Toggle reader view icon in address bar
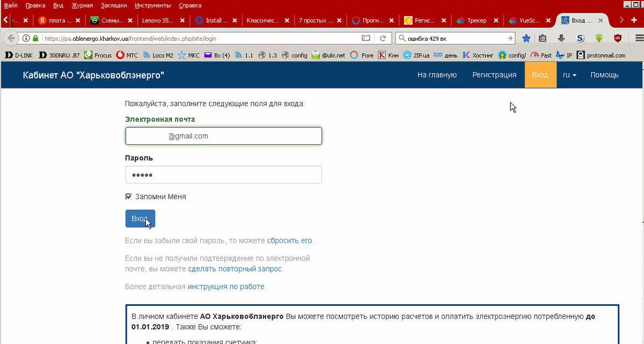 [x=366, y=39]
